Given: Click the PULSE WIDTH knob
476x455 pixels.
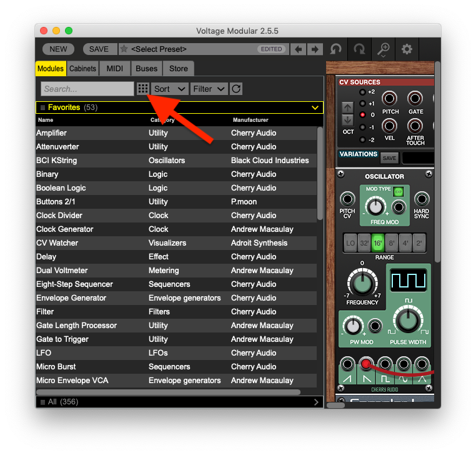Looking at the screenshot, I should point(408,320).
